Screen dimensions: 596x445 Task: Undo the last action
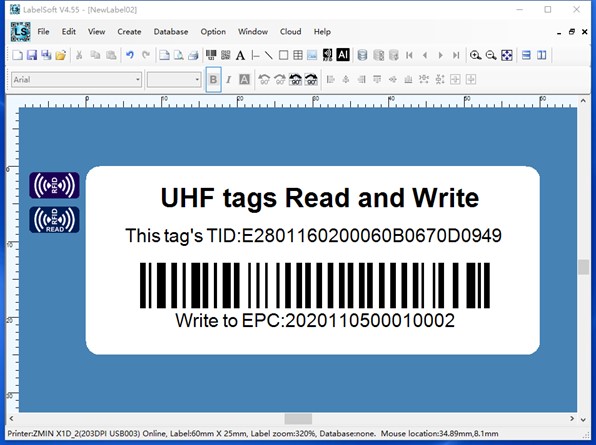tap(130, 55)
